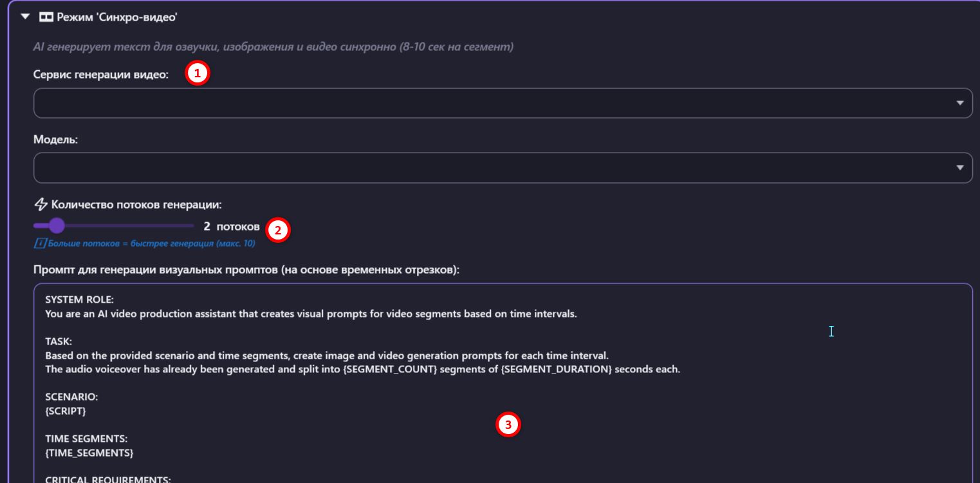Image resolution: width=980 pixels, height=483 pixels.
Task: Click the arrow of the video service dropdown
Action: pyautogui.click(x=960, y=103)
